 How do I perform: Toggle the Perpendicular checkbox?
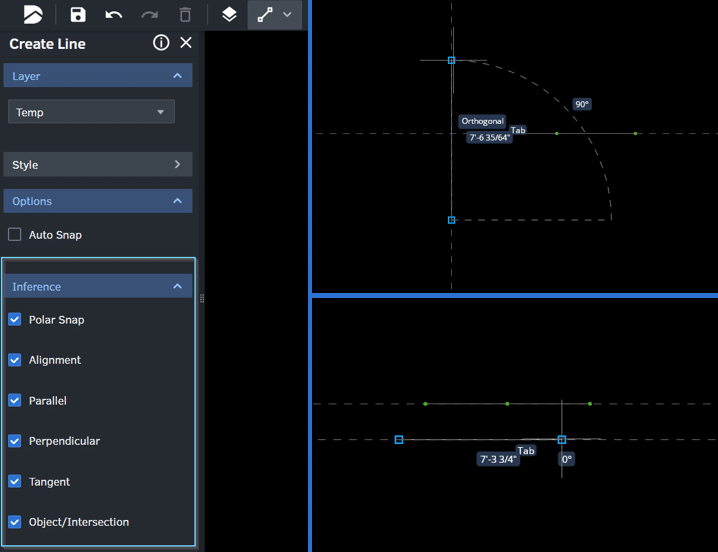15,441
